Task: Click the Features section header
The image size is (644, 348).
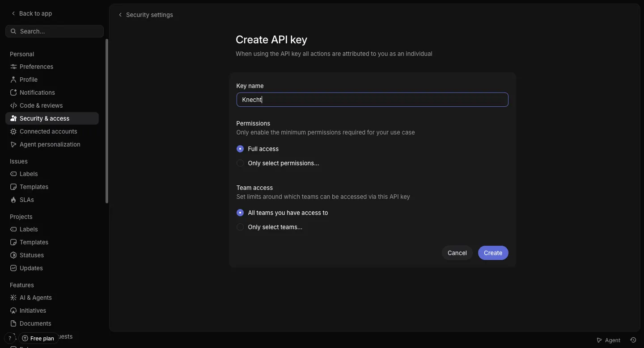Action: pyautogui.click(x=22, y=285)
